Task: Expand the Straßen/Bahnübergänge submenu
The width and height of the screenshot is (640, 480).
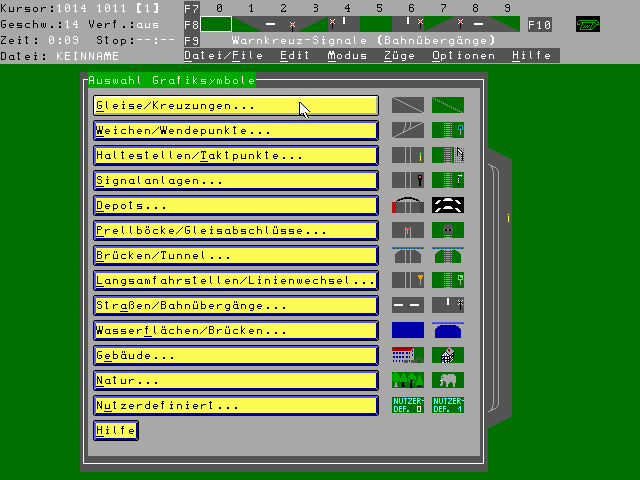Action: pyautogui.click(x=235, y=305)
